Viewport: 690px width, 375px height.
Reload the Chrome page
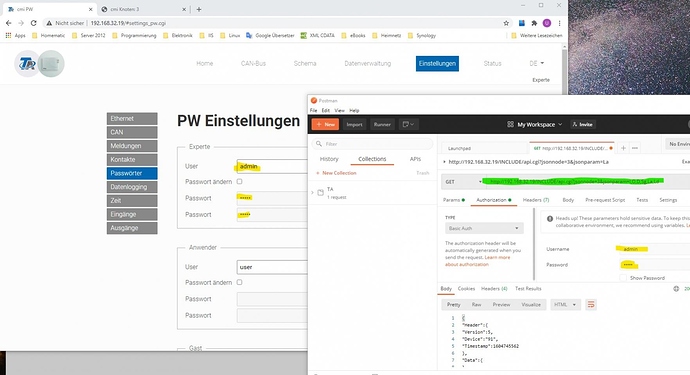(33, 23)
